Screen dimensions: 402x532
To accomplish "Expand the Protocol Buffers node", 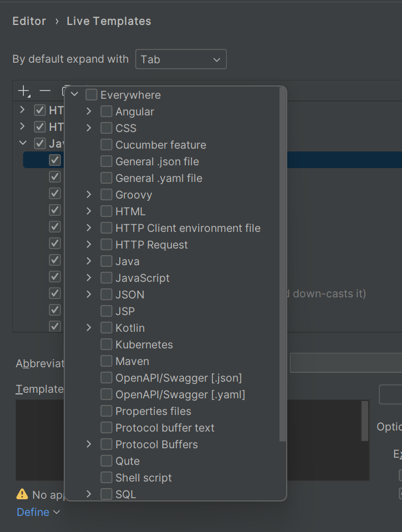I will (x=89, y=444).
